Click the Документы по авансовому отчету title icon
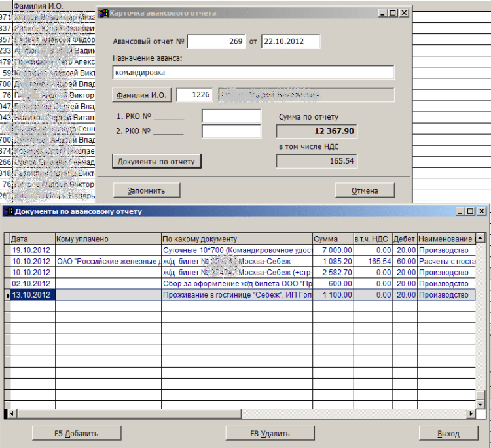491x448 pixels. (9, 211)
